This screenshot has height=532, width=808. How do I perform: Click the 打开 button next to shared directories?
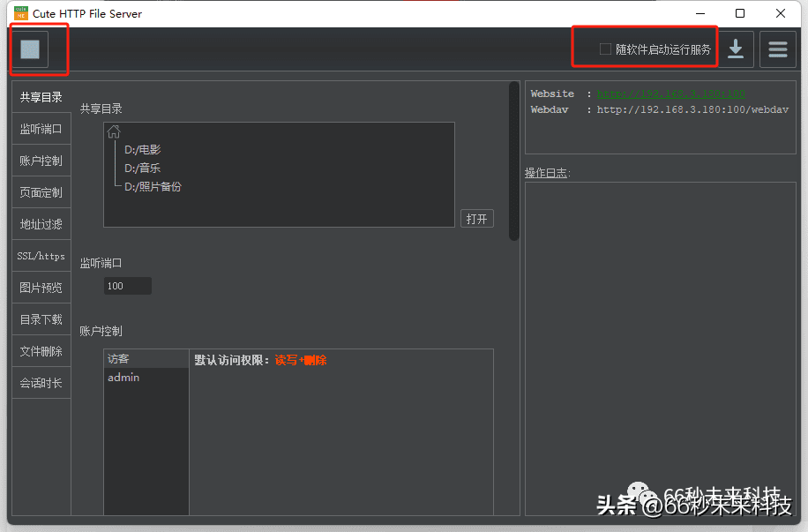pyautogui.click(x=476, y=218)
